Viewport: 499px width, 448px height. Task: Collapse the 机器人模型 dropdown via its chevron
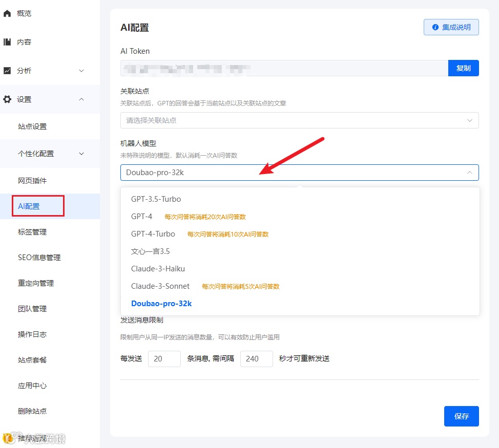pyautogui.click(x=470, y=173)
